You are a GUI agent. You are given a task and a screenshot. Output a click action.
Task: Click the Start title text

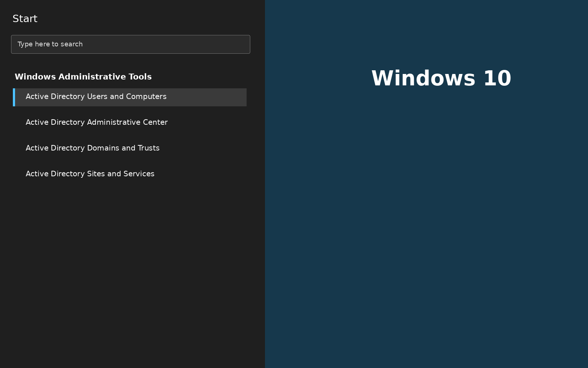click(25, 19)
